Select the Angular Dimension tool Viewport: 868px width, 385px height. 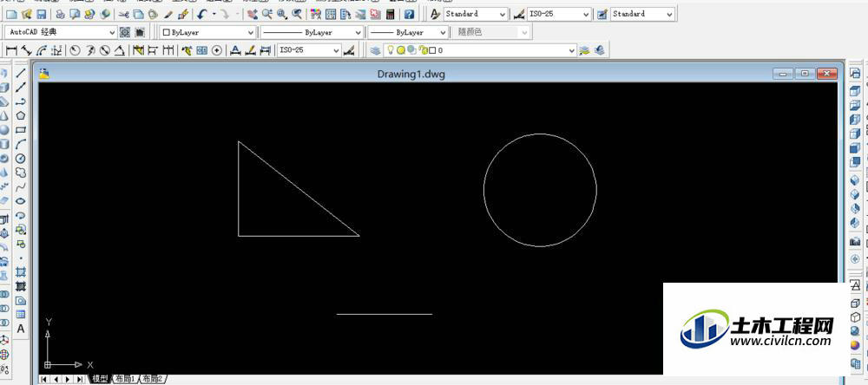[120, 50]
